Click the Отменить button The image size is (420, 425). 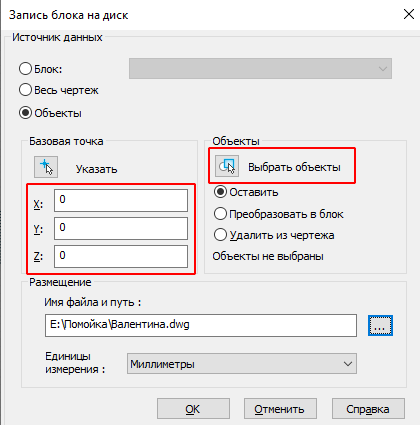coord(280,409)
